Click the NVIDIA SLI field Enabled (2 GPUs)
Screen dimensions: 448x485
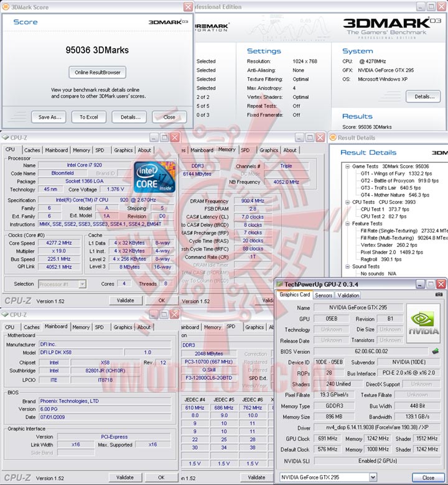[377, 461]
